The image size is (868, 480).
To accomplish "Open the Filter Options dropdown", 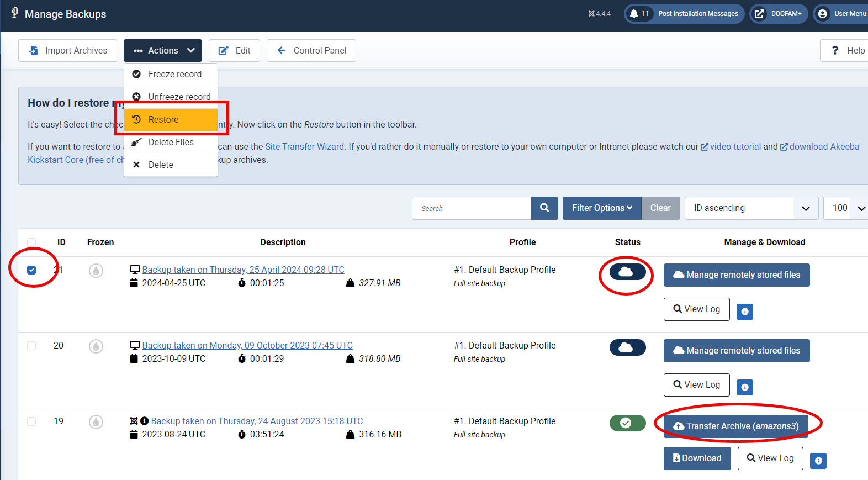I will (601, 208).
